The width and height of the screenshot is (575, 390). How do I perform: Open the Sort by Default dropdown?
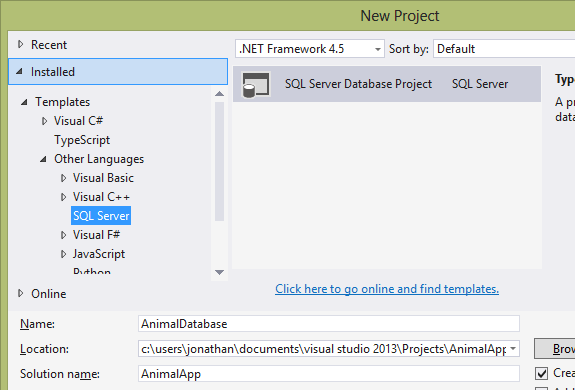(x=504, y=49)
